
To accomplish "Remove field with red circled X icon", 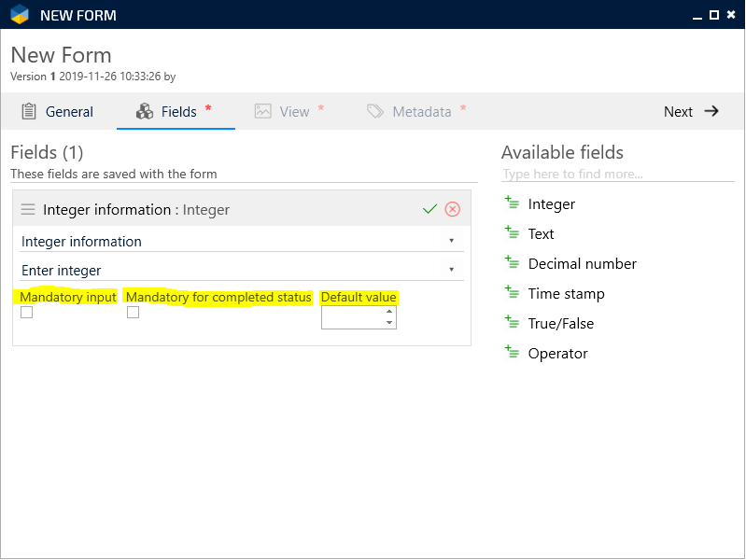I will 453,209.
